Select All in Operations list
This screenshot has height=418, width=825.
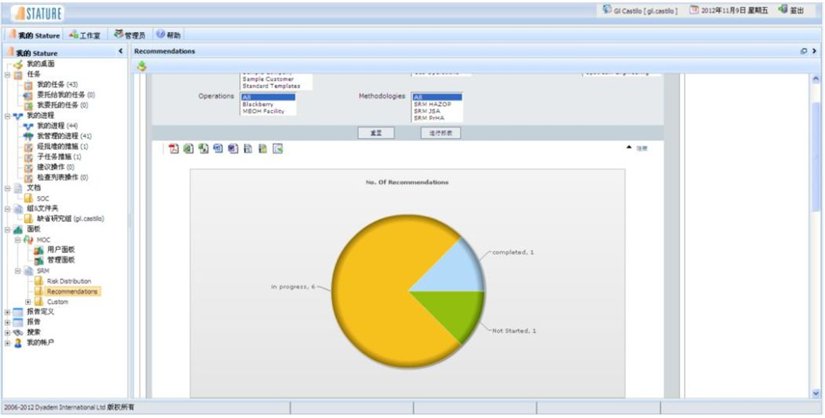tap(268, 97)
